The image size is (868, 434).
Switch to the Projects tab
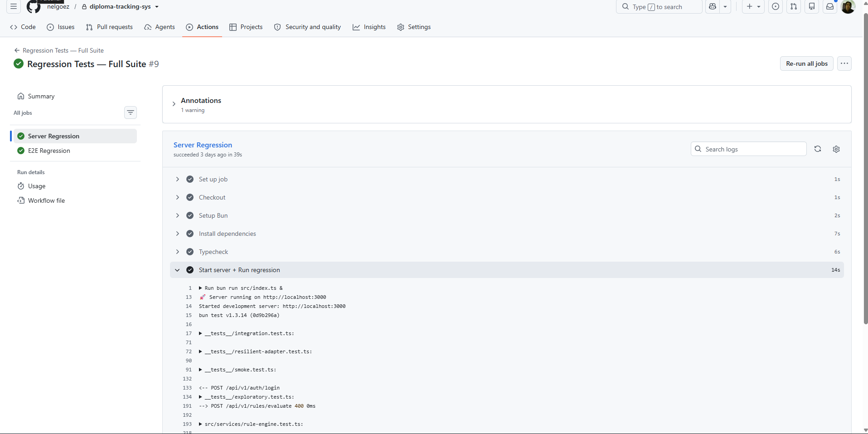pos(246,27)
